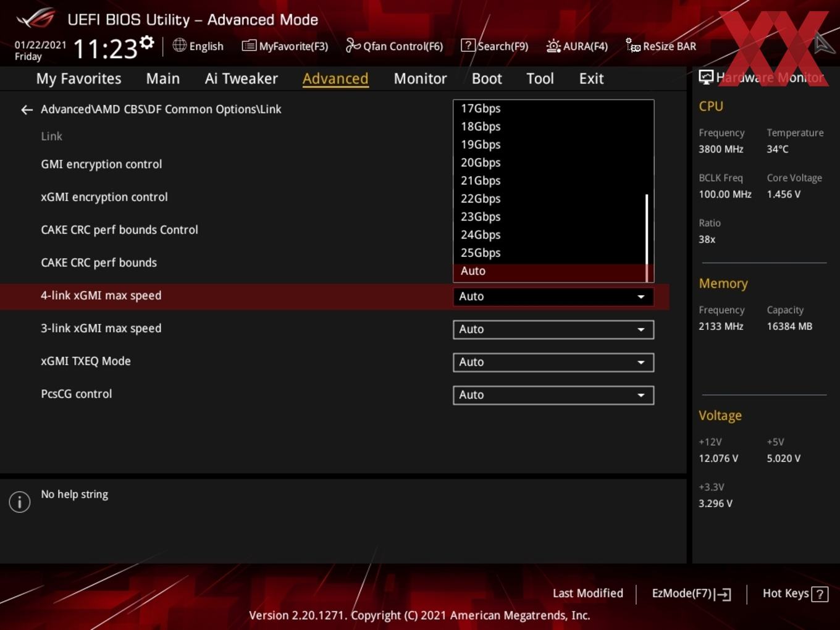This screenshot has height=630, width=840.
Task: Switch to the Boot tab
Action: [x=487, y=78]
